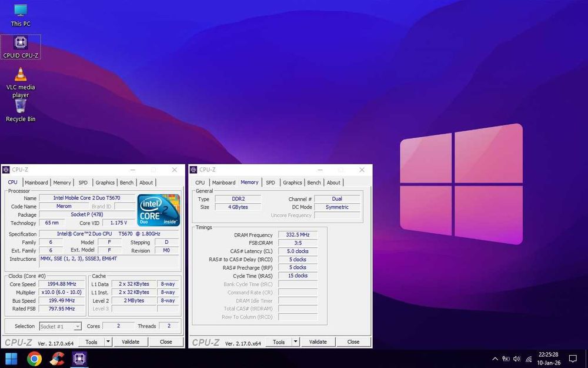The width and height of the screenshot is (588, 368).
Task: Click the Socket P (478) package value
Action: pyautogui.click(x=87, y=214)
